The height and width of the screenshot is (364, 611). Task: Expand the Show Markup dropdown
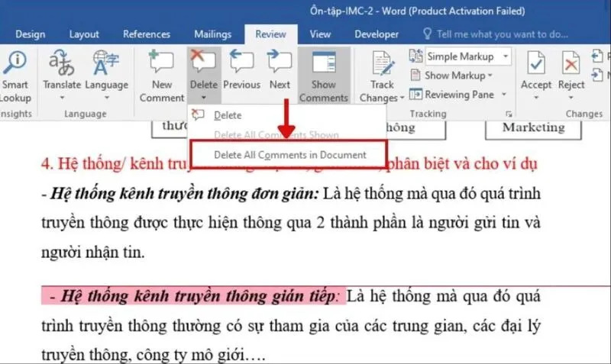click(x=490, y=75)
